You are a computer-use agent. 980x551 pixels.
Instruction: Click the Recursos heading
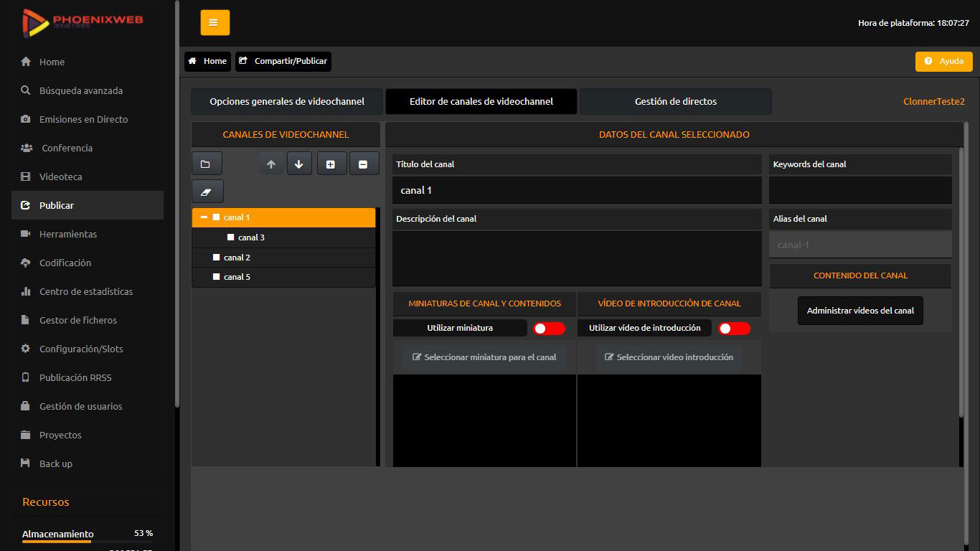point(46,502)
